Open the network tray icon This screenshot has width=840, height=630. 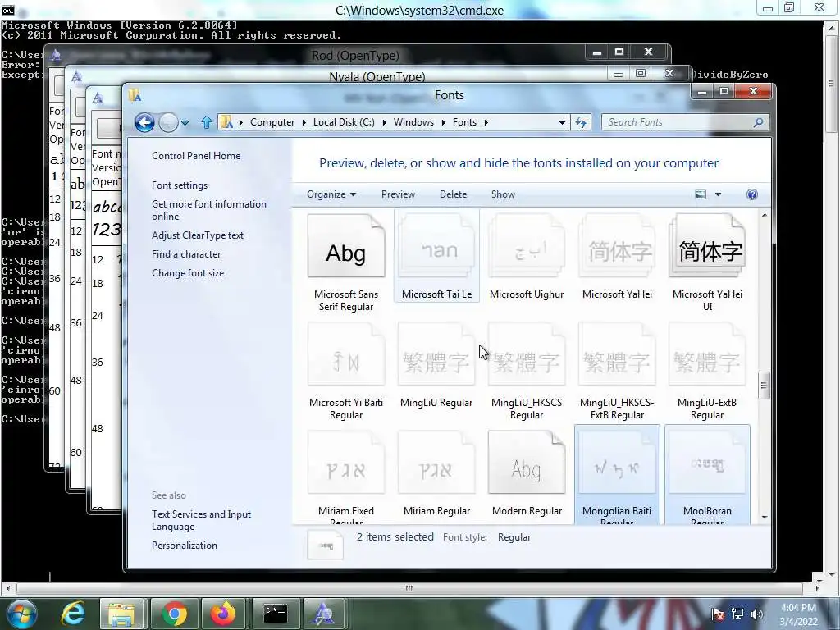[737, 614]
